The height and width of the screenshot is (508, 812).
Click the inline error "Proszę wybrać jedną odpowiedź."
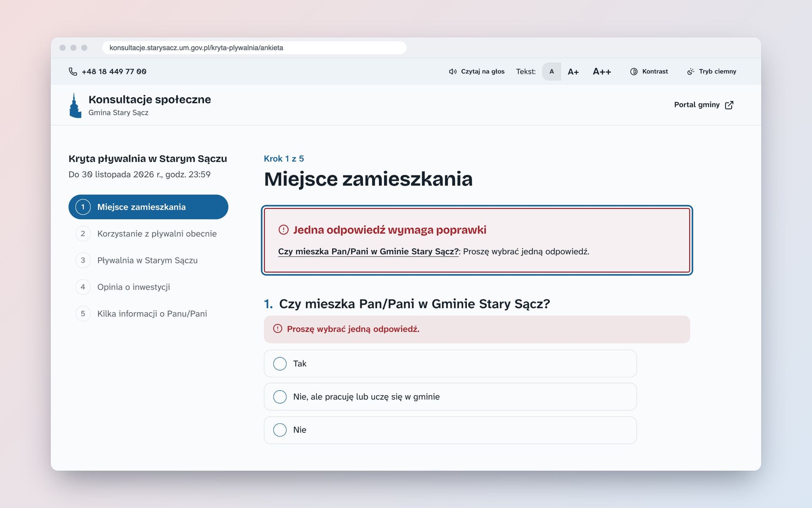[353, 329]
